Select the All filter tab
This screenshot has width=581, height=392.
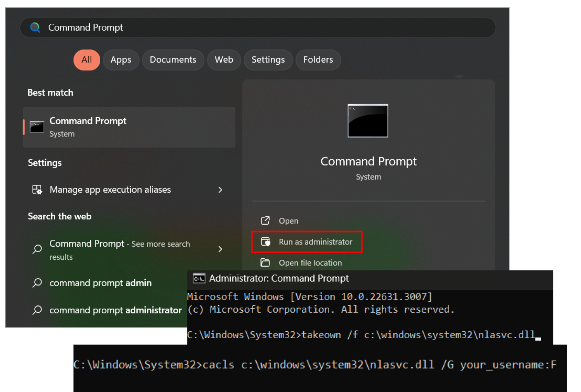87,60
